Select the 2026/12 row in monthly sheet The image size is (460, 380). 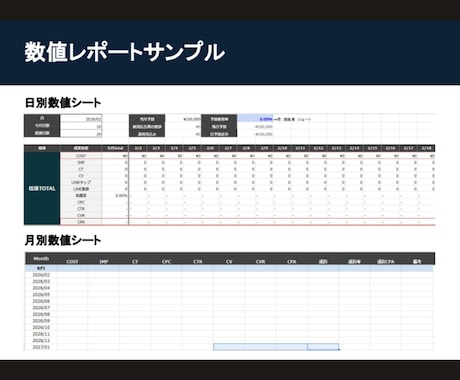pyautogui.click(x=229, y=340)
